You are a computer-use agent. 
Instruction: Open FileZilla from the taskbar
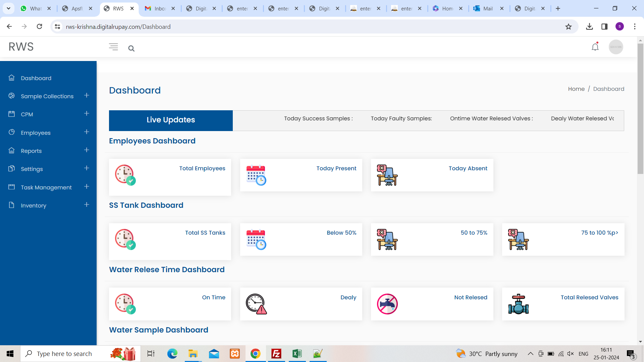(276, 354)
